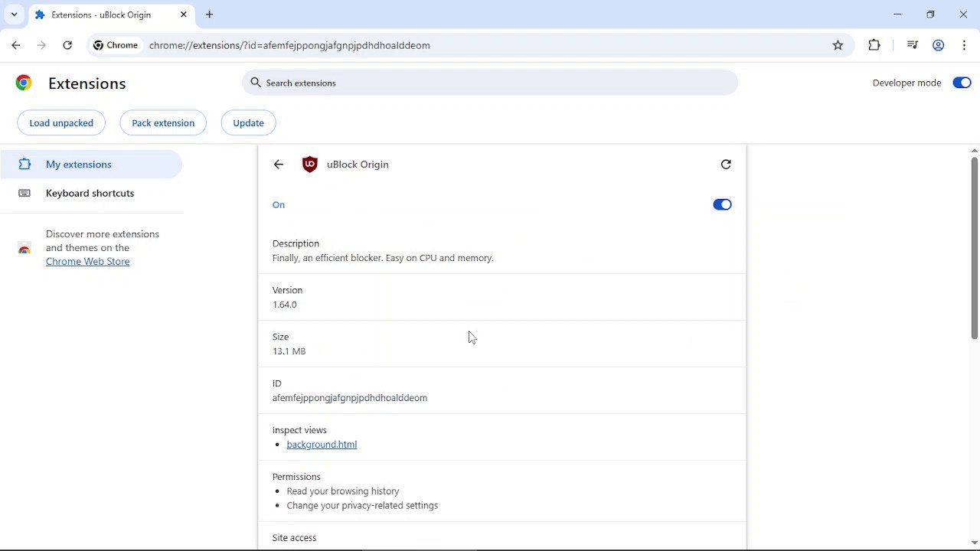This screenshot has height=551, width=980.
Task: Open the Chrome Web Store link
Action: (87, 262)
